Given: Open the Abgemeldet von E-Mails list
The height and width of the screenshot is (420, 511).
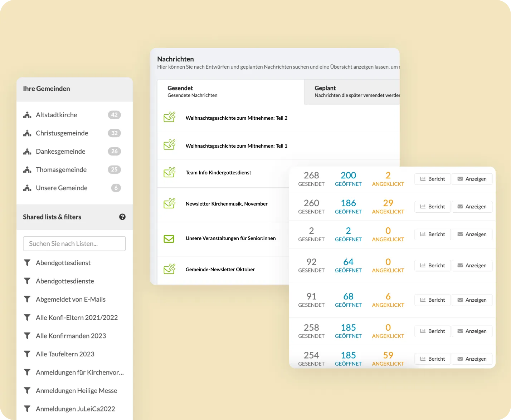Looking at the screenshot, I should (70, 299).
